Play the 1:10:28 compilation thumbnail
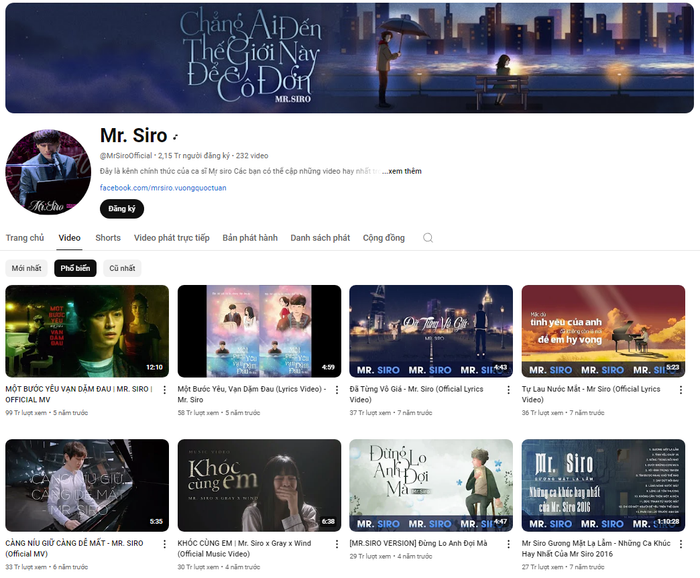Viewport: 700px width, 578px height. 603,485
